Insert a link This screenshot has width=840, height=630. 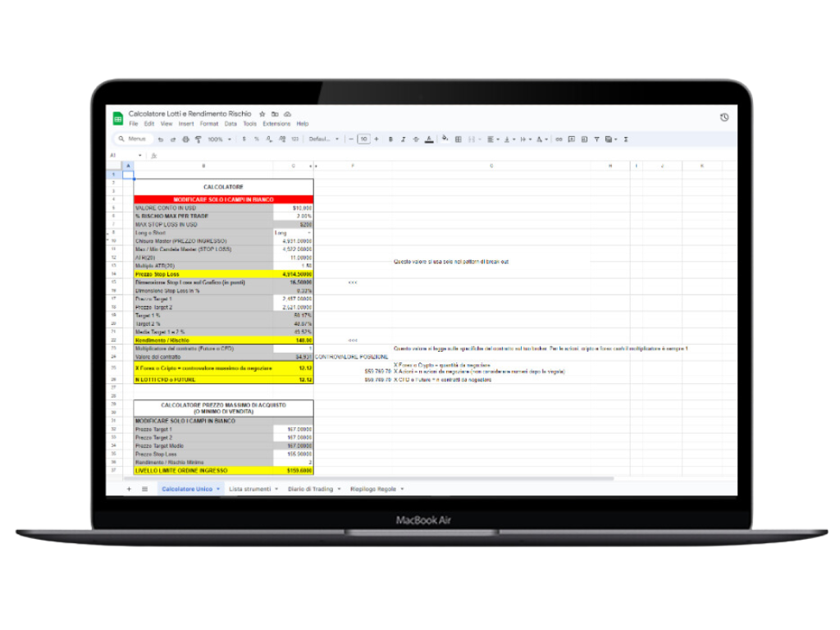click(559, 139)
